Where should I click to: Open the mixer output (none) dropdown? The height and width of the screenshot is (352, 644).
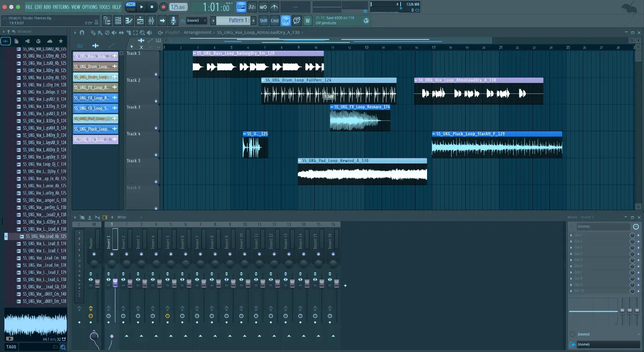click(x=609, y=344)
